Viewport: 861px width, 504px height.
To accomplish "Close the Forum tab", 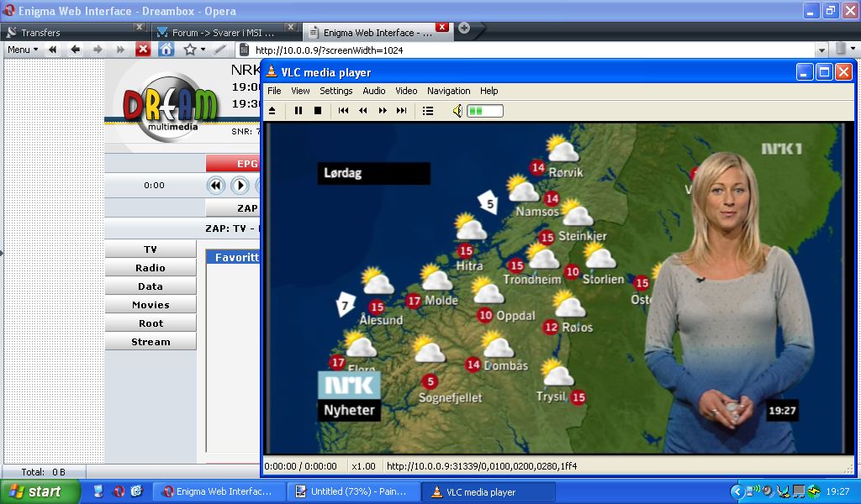I will [x=291, y=27].
